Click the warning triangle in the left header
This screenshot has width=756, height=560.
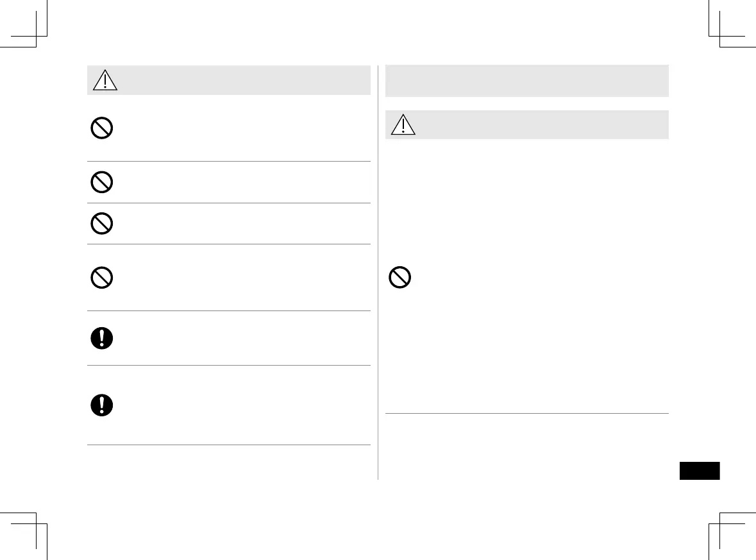point(104,80)
